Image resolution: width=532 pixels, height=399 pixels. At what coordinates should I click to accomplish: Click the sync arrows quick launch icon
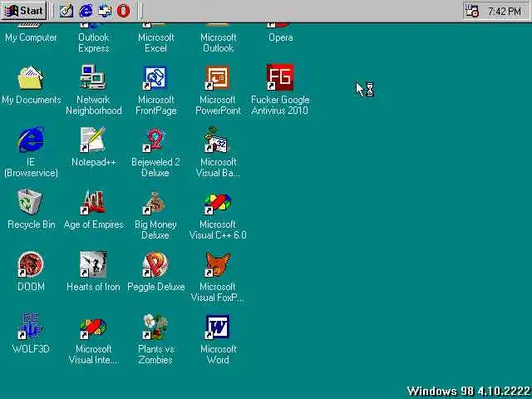105,11
